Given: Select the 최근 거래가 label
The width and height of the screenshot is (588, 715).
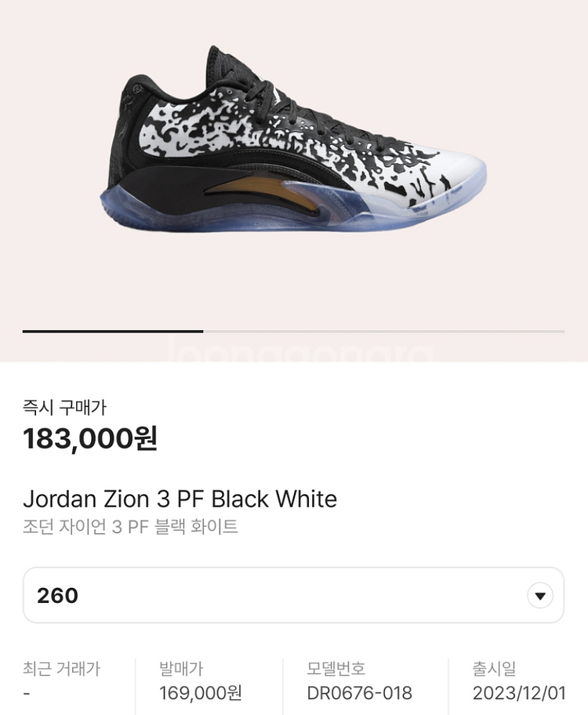Looking at the screenshot, I should [61, 669].
